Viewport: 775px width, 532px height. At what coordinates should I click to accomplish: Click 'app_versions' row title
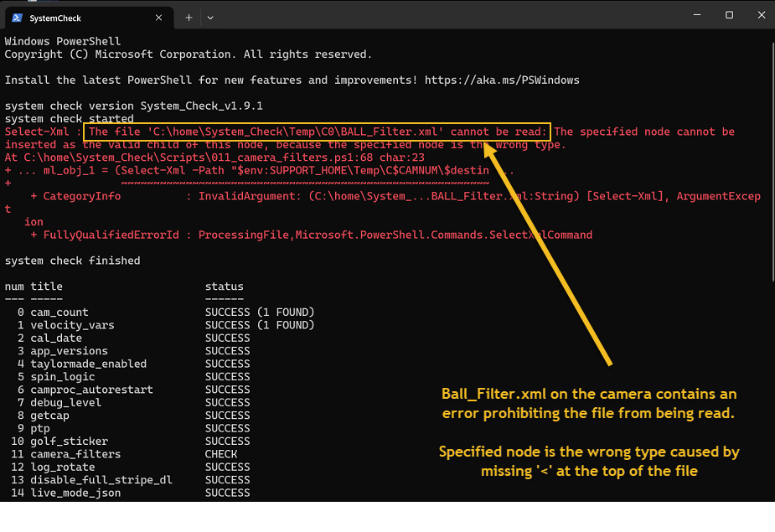pyautogui.click(x=70, y=351)
